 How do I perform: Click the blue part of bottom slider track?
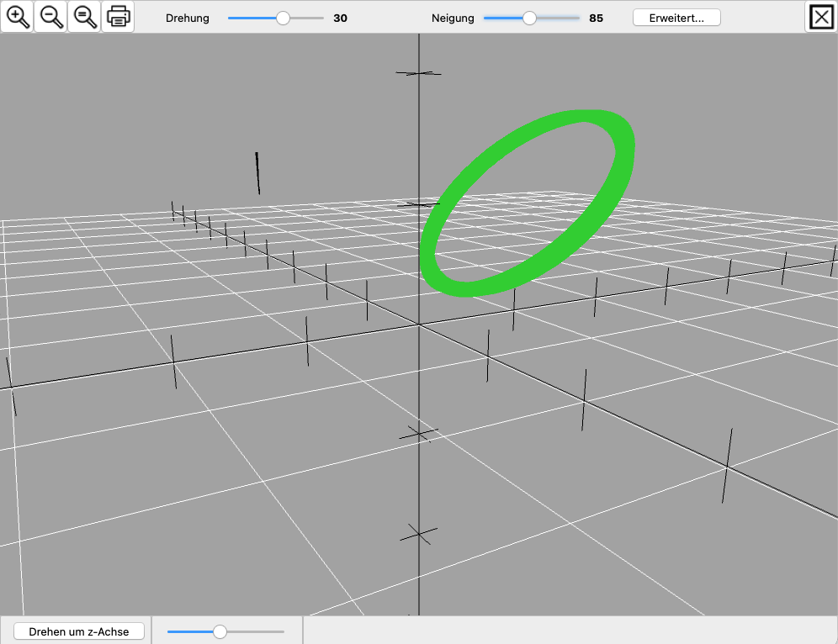(x=189, y=631)
